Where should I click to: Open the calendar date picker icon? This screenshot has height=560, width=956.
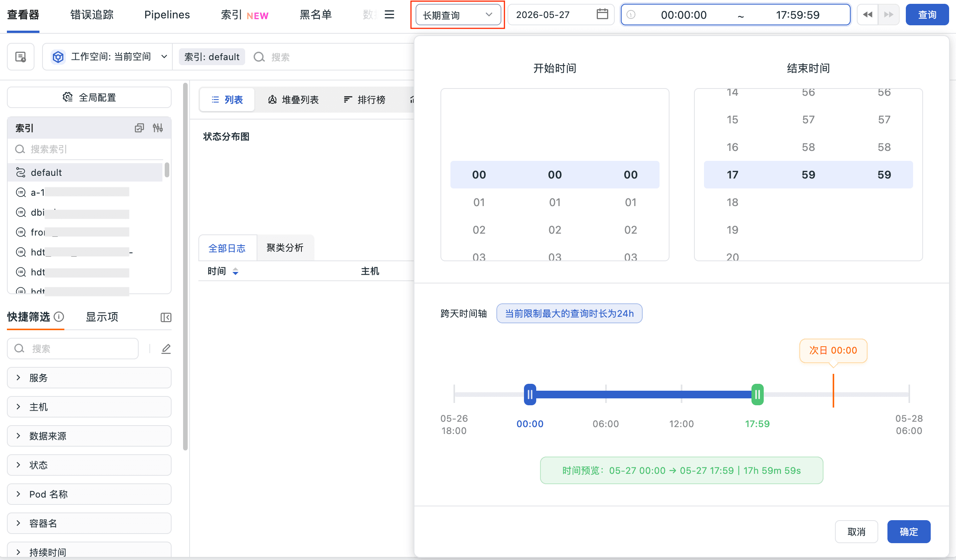[x=602, y=15]
